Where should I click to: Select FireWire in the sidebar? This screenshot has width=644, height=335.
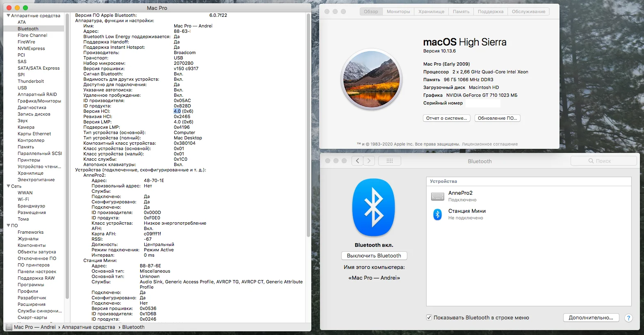point(26,42)
